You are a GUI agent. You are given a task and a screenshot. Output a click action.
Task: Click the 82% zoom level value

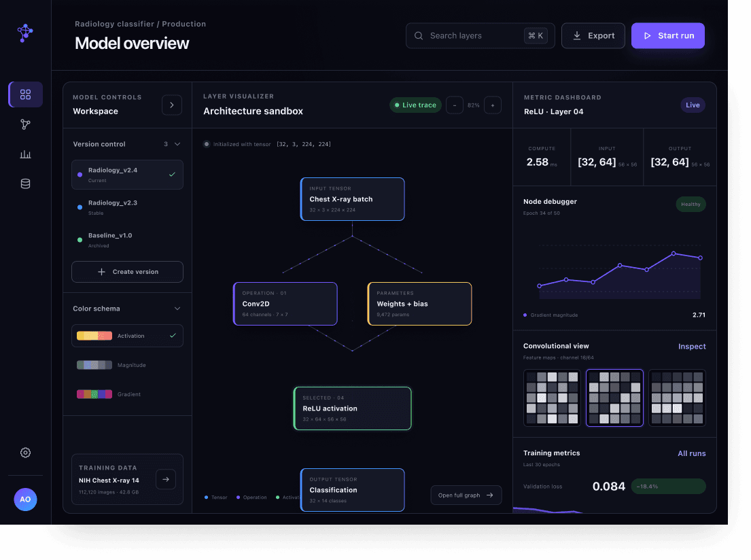tap(473, 105)
